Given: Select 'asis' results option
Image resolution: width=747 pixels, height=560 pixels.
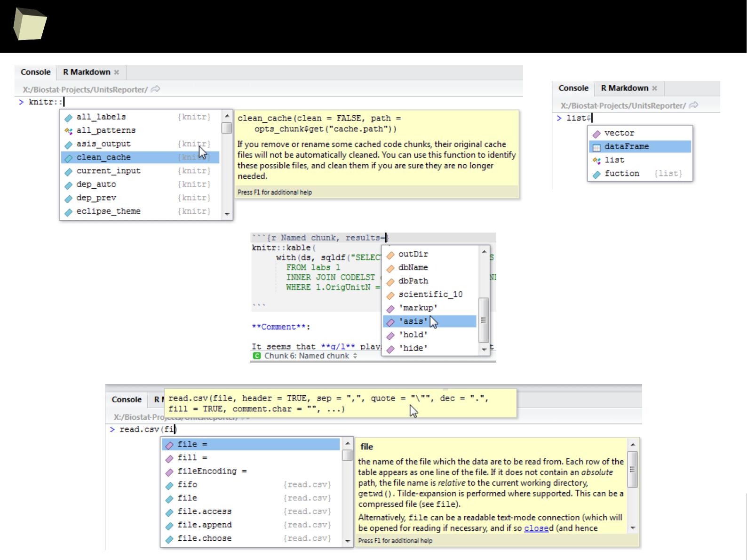Looking at the screenshot, I should 430,321.
